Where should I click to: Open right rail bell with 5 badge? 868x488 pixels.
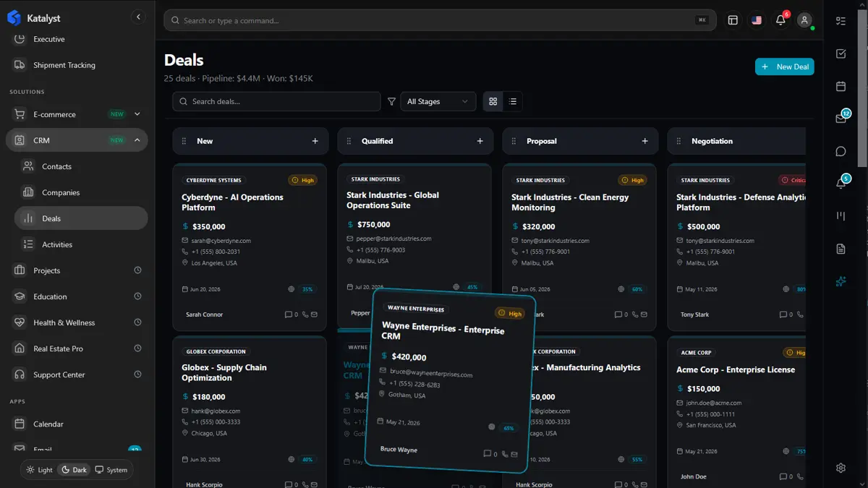pyautogui.click(x=841, y=183)
